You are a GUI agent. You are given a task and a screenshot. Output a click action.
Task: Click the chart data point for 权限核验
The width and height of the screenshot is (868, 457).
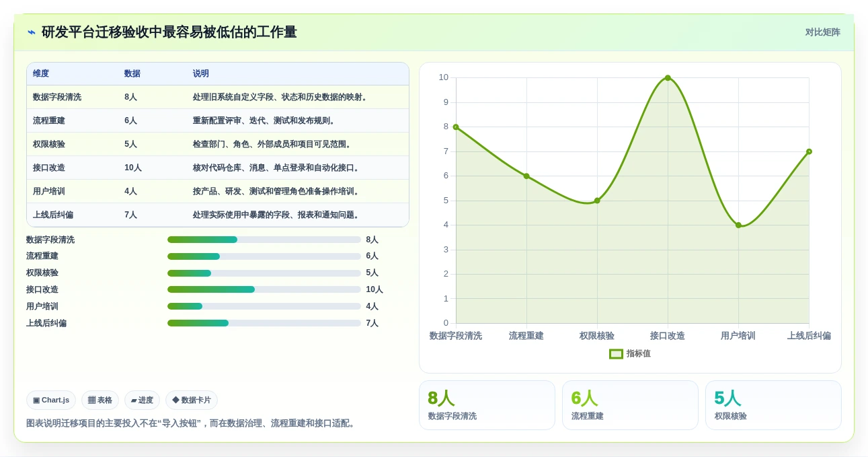597,201
